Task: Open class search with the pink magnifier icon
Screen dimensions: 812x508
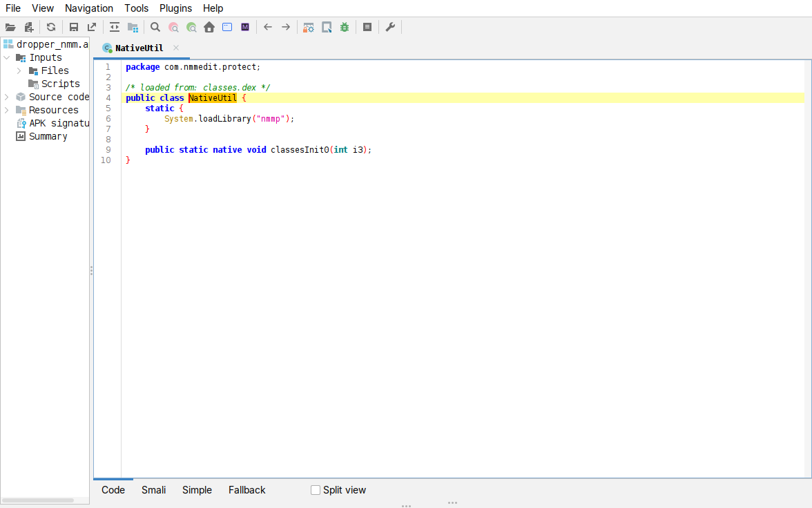Action: (173, 28)
